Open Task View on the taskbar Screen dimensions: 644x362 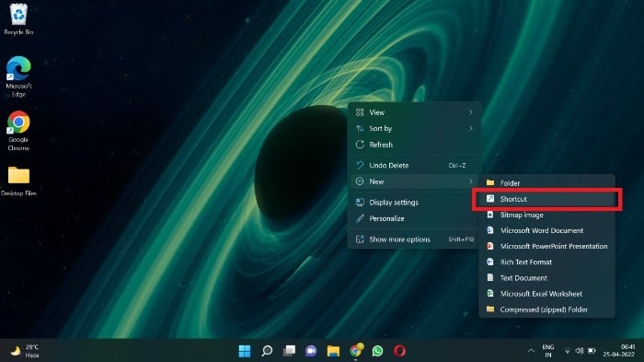click(x=289, y=351)
